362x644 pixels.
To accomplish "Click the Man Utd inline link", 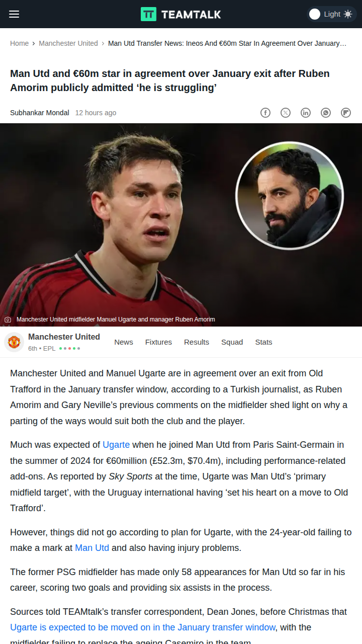I will (92, 548).
